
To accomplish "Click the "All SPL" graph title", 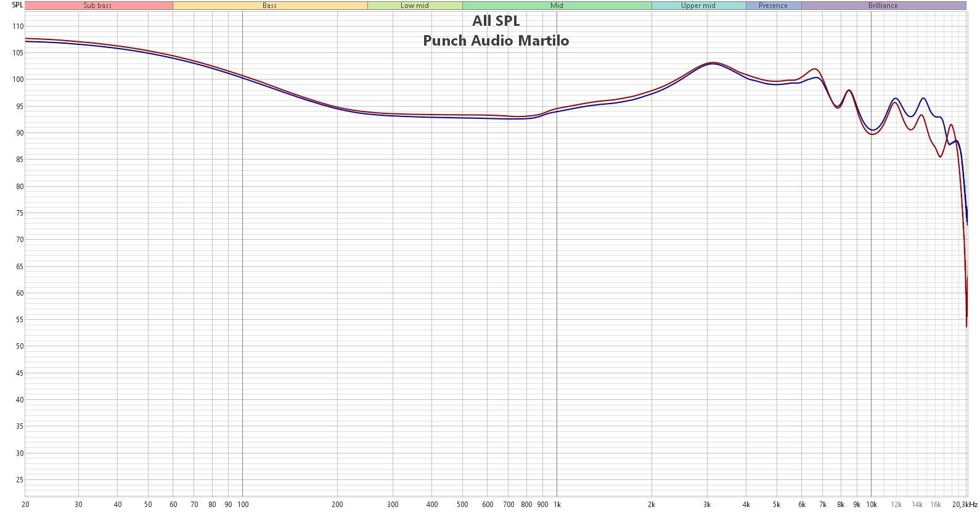I will [x=496, y=21].
